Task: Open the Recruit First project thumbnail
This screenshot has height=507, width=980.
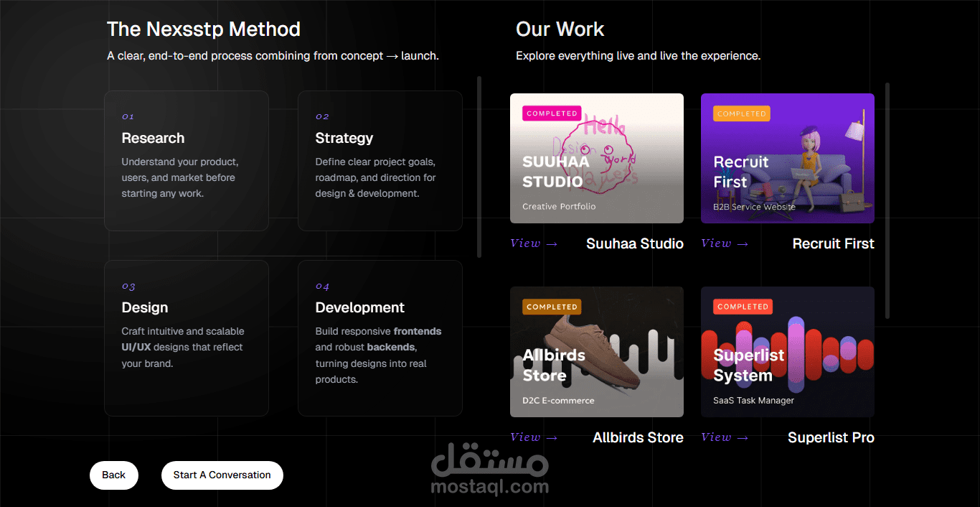Action: [x=788, y=158]
